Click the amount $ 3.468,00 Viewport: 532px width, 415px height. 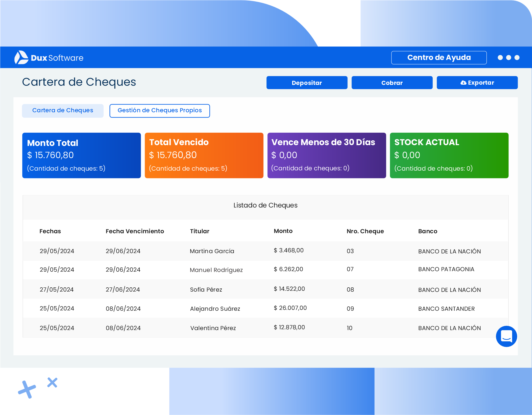(289, 250)
